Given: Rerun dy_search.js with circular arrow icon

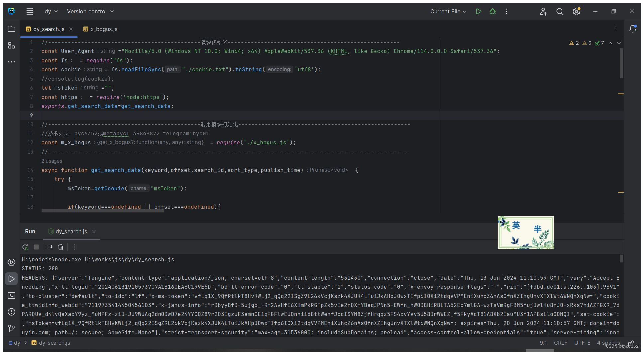Looking at the screenshot, I should tap(25, 247).
